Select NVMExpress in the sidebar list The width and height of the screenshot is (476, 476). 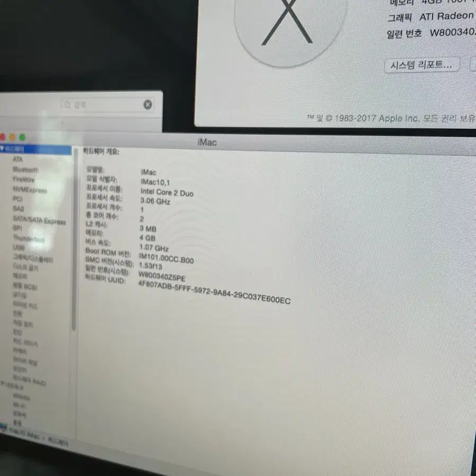30,190
